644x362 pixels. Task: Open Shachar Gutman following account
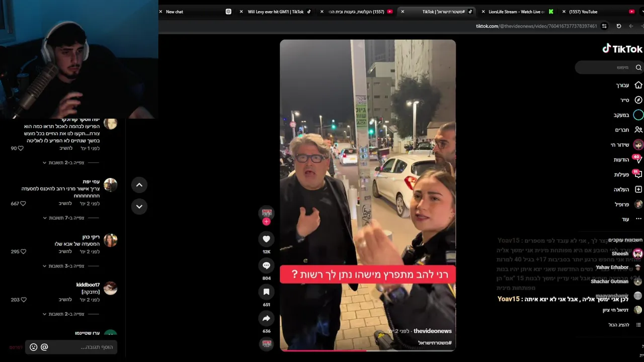[x=616, y=282]
